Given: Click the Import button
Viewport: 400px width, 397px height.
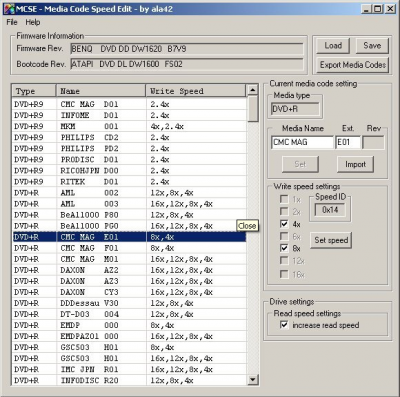Looking at the screenshot, I should point(355,164).
